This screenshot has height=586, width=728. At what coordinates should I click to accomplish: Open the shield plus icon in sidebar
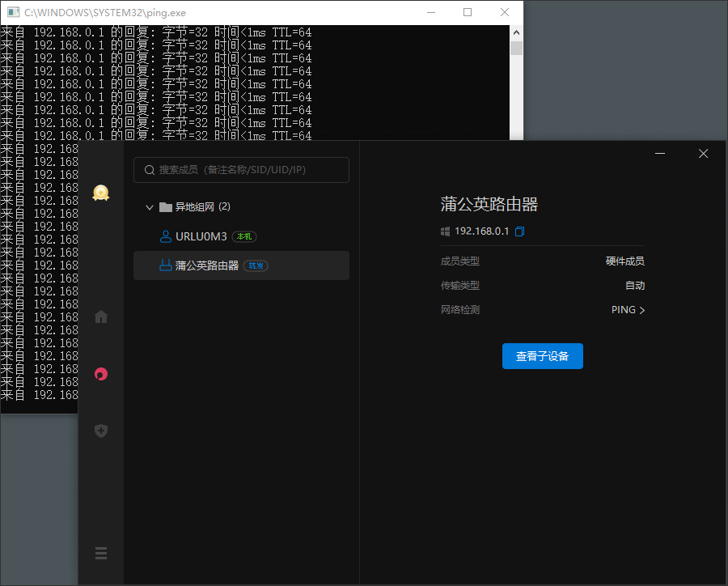pyautogui.click(x=101, y=431)
